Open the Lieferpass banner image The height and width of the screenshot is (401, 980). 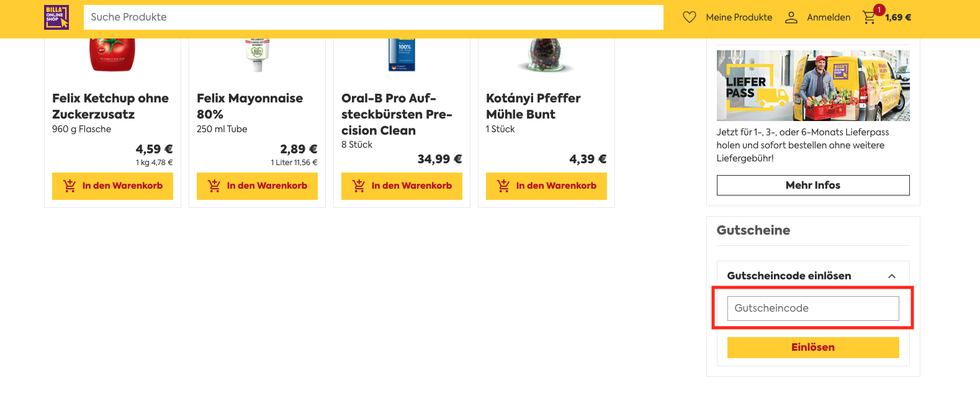tap(813, 86)
